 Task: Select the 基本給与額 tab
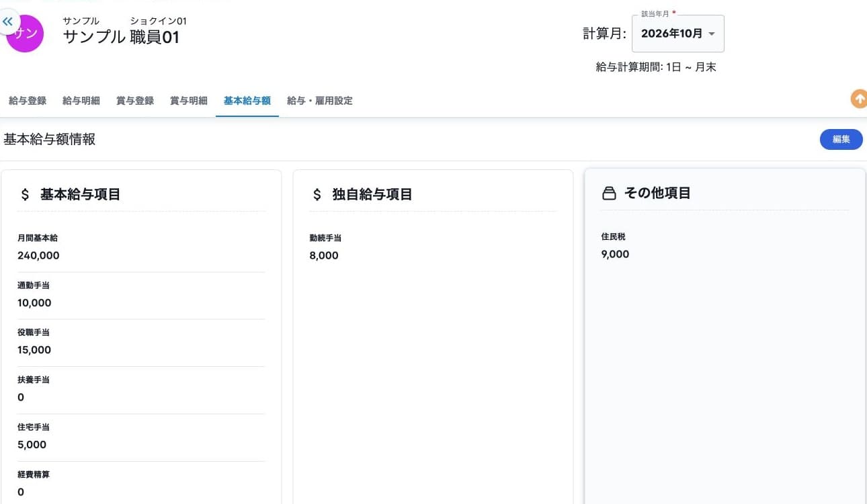click(247, 101)
